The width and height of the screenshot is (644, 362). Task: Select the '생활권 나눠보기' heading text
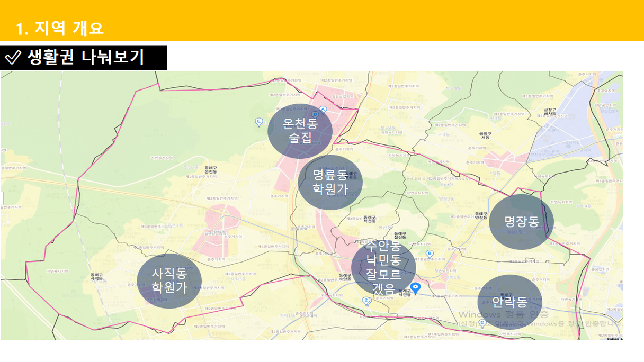86,57
